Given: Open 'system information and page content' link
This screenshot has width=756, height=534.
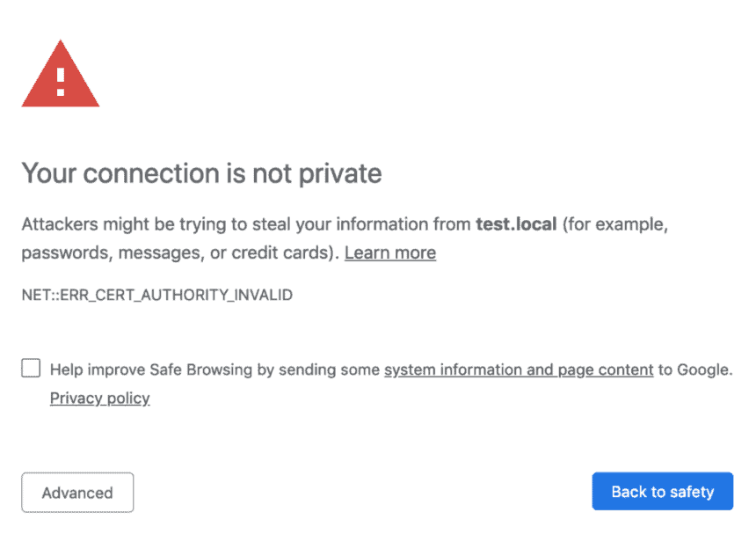Looking at the screenshot, I should tap(518, 369).
